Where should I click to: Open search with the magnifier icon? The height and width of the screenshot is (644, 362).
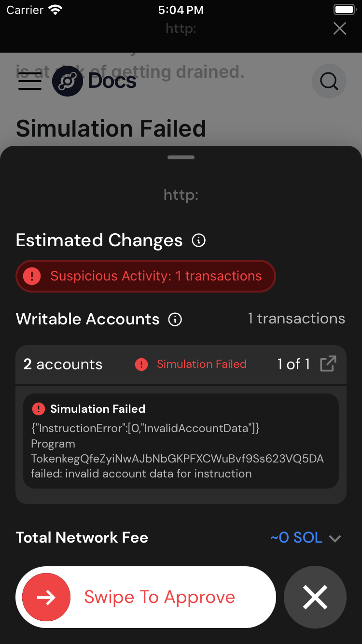329,81
